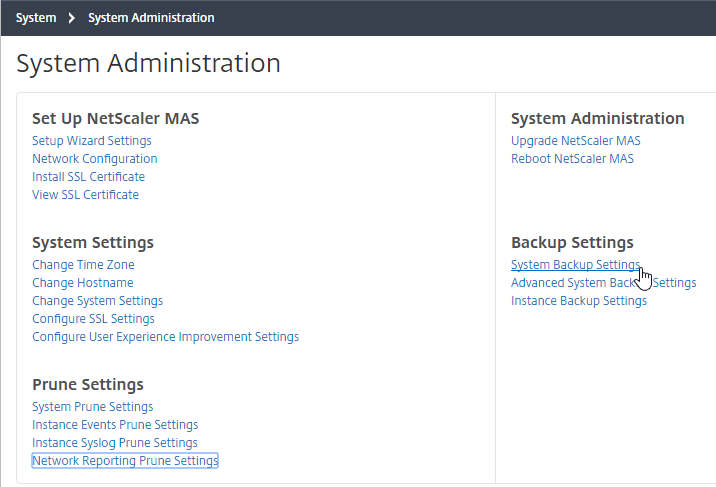Open Setup Wizard Settings link
Image resolution: width=716 pixels, height=487 pixels.
(92, 141)
